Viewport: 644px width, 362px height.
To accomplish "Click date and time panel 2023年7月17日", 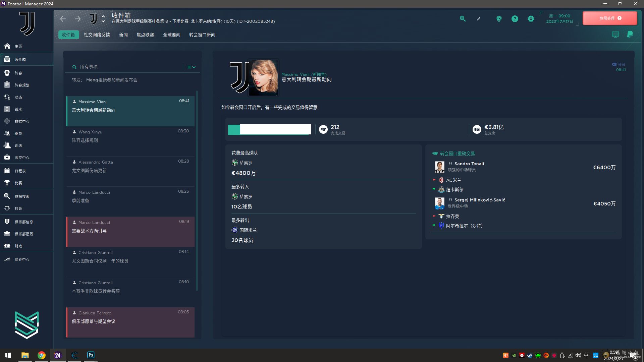I will pos(559,19).
